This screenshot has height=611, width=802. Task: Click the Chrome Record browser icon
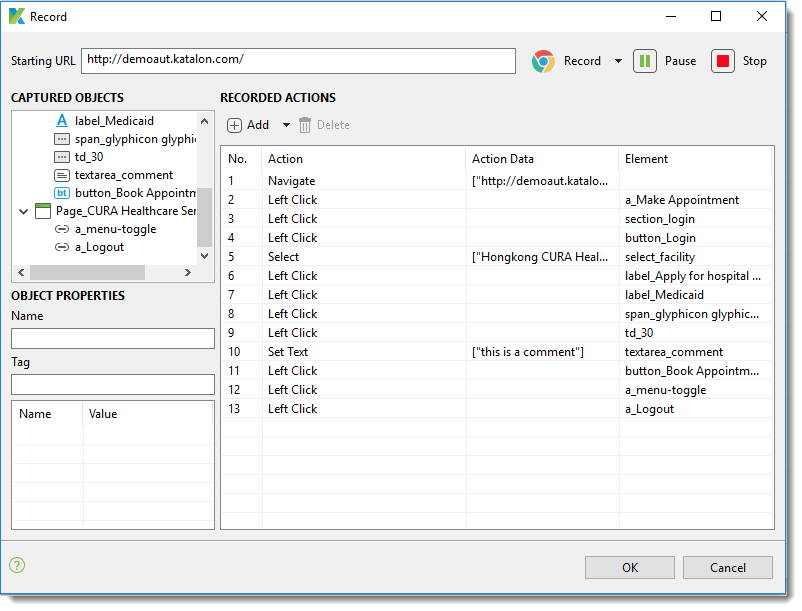point(543,61)
